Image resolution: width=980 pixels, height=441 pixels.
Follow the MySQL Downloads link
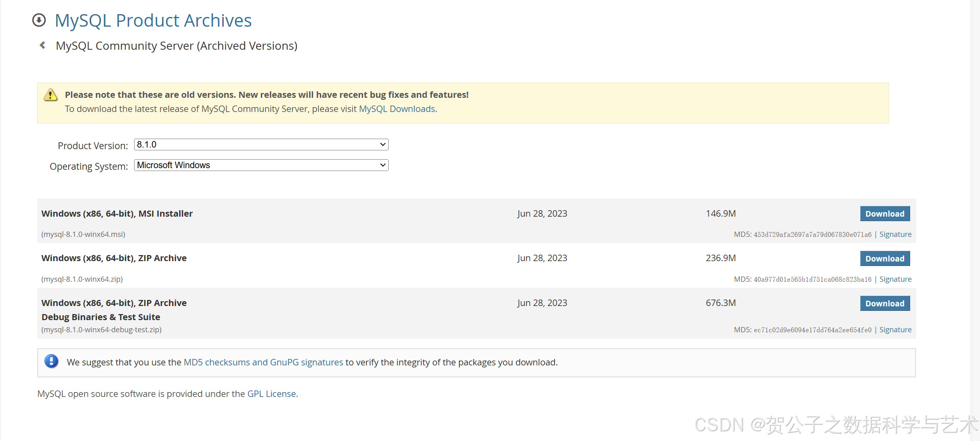pos(397,109)
